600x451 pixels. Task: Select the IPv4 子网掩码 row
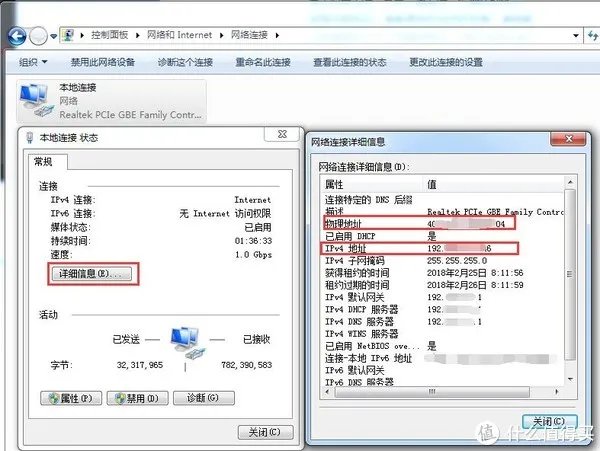click(x=443, y=261)
